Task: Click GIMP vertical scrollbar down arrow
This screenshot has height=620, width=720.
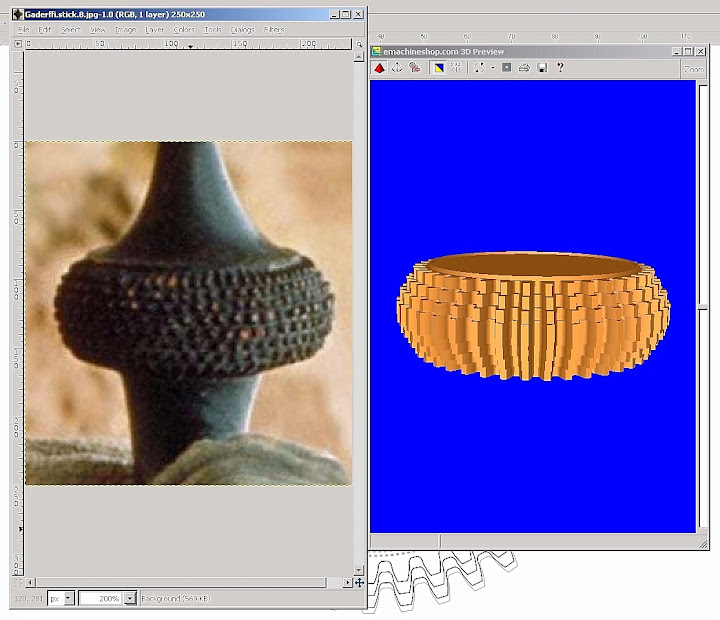Action: [359, 570]
